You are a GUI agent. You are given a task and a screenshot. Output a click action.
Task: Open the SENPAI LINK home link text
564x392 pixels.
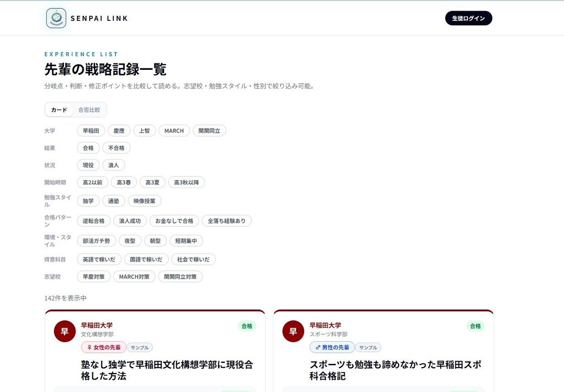(x=99, y=18)
